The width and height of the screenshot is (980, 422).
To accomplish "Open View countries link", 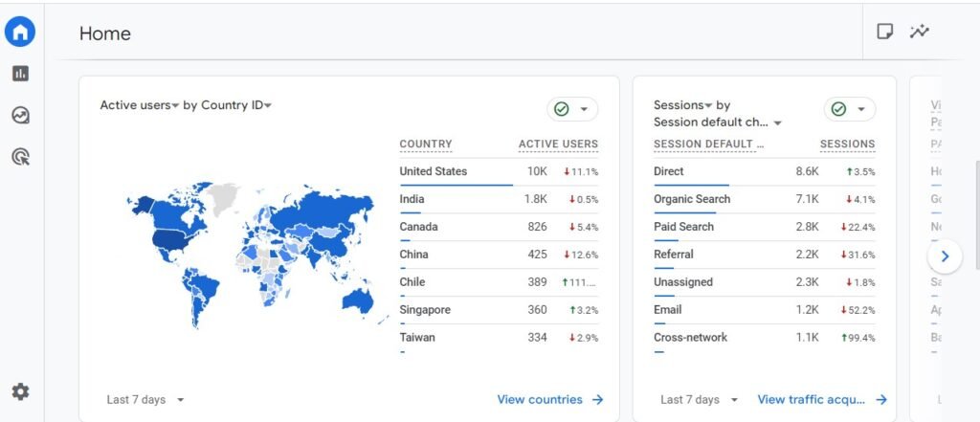I will click(x=550, y=399).
